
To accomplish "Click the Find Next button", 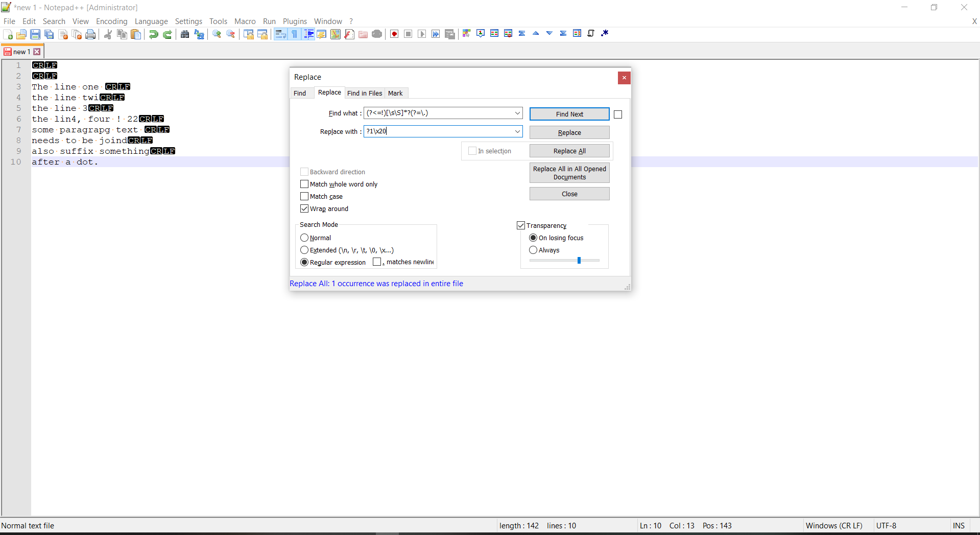I will point(569,114).
